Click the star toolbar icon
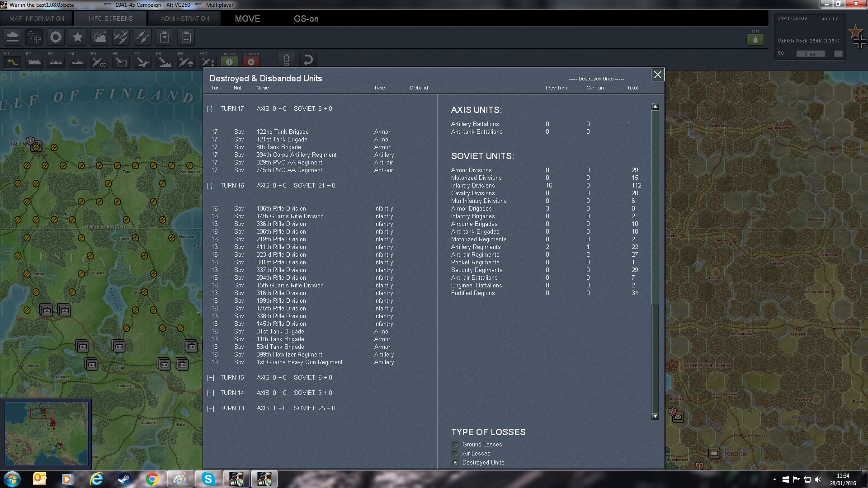868x488 pixels. point(77,37)
